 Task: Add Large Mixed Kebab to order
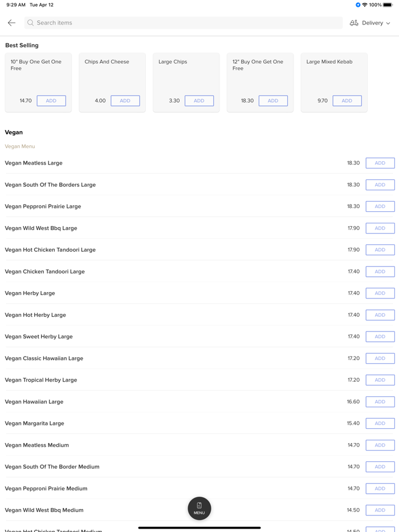click(x=347, y=101)
